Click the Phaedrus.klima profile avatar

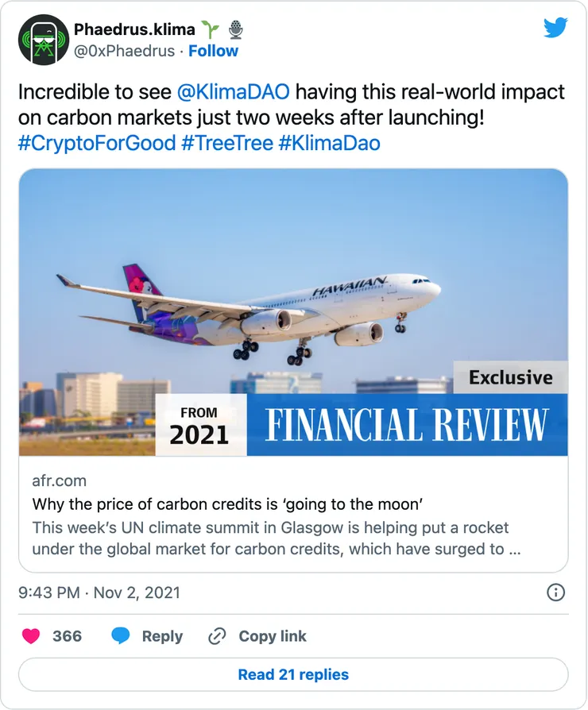pos(43,41)
